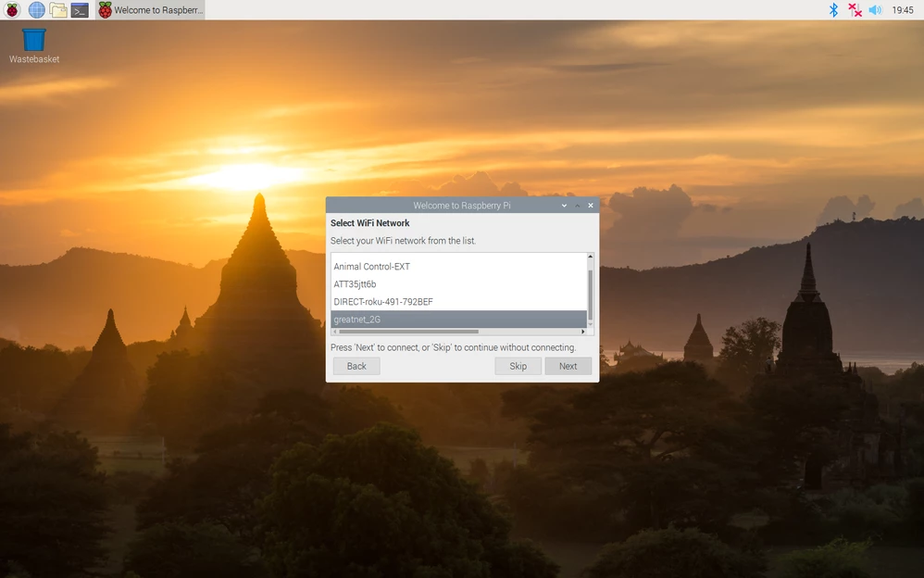
Task: Choose the Animal Control-EXT network
Action: point(458,267)
